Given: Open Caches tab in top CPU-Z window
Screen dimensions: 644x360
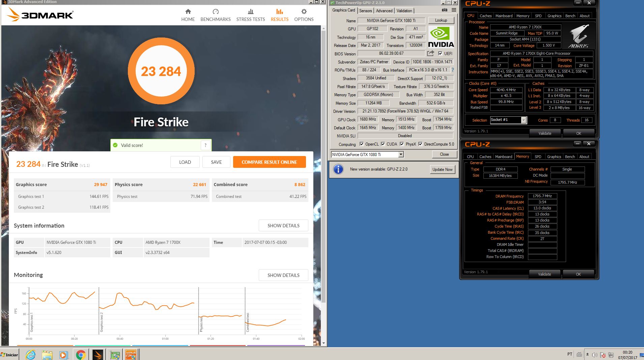Looking at the screenshot, I should coord(485,16).
